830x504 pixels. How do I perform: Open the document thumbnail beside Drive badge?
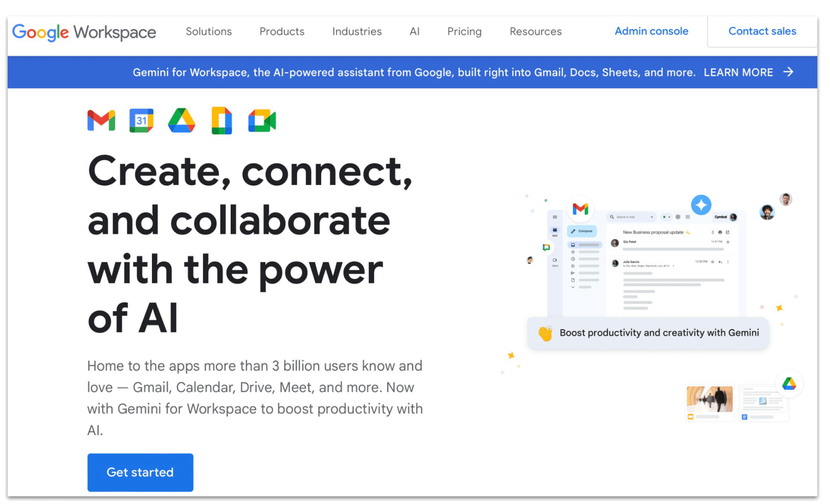tap(764, 403)
